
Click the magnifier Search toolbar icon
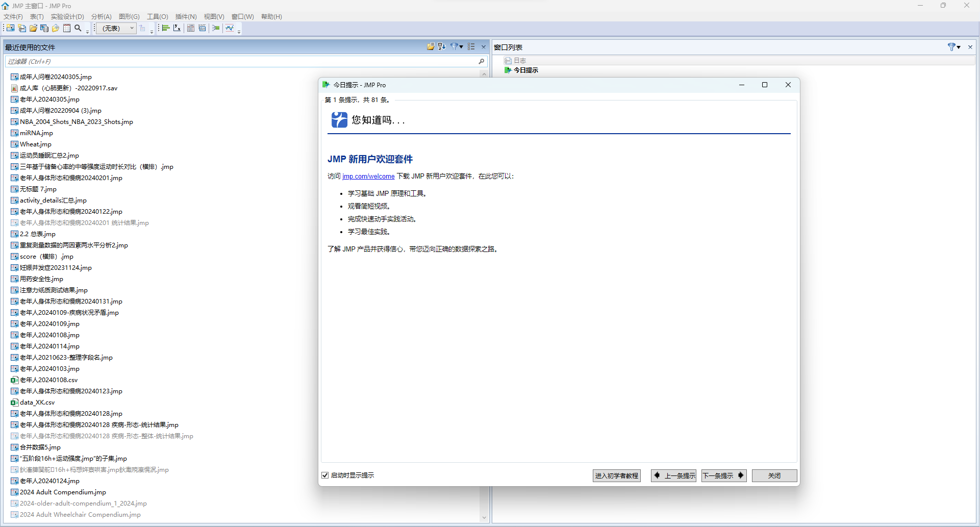(x=78, y=28)
